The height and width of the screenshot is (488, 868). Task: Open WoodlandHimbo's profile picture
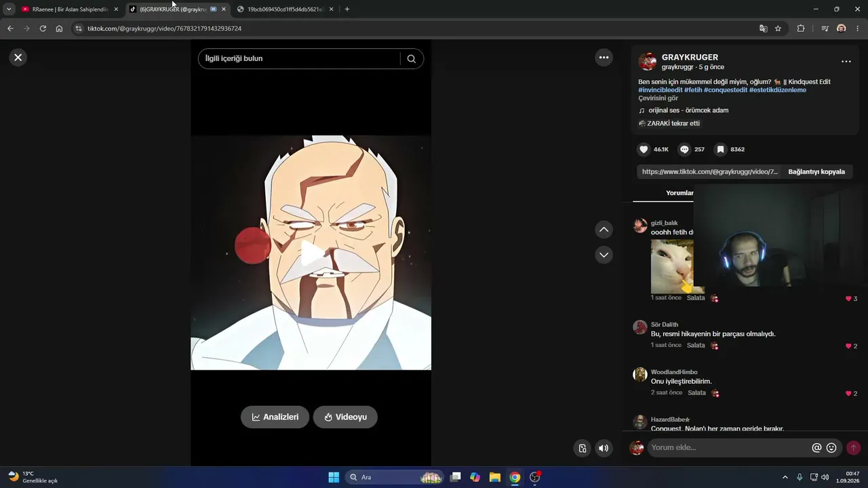pyautogui.click(x=640, y=375)
